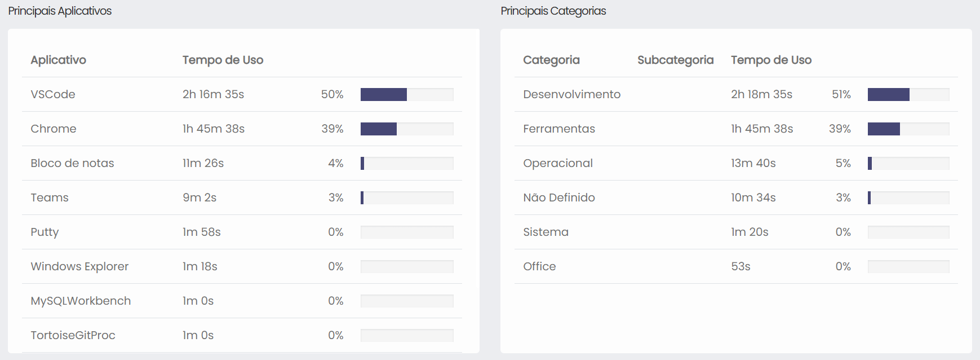
Task: Click the VSCode application row name
Action: (53, 94)
